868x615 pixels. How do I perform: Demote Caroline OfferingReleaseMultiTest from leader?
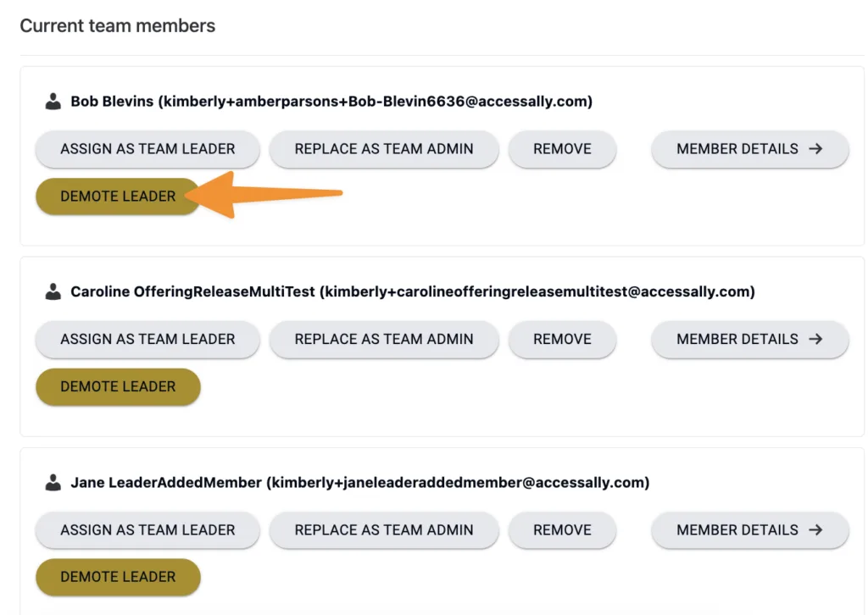pos(118,386)
